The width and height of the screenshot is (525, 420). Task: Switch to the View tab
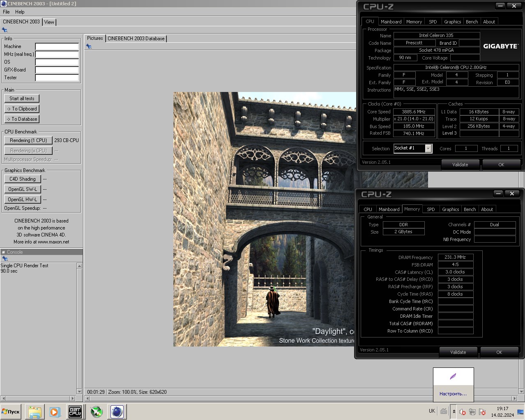click(49, 22)
